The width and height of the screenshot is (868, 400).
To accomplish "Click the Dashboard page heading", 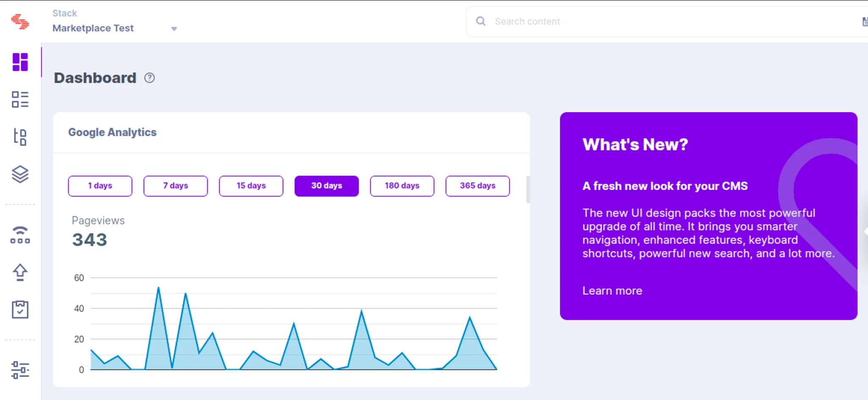I will click(95, 78).
